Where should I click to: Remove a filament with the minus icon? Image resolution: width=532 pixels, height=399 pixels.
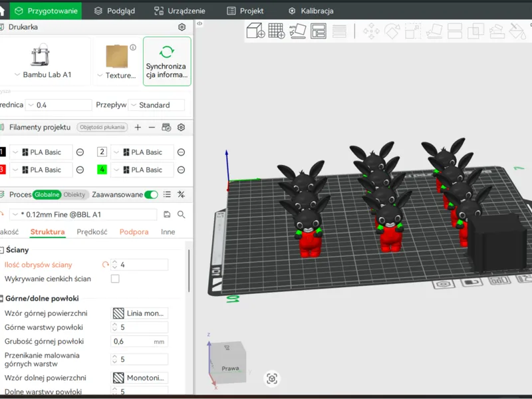pos(152,127)
